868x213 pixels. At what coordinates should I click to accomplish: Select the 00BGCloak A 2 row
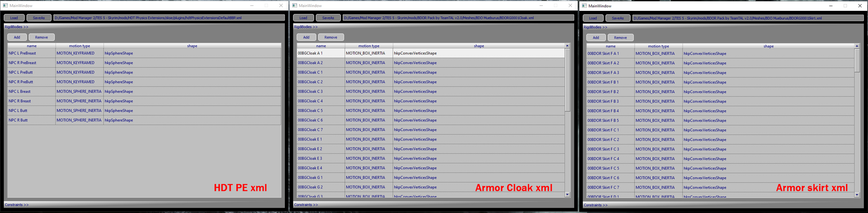431,63
